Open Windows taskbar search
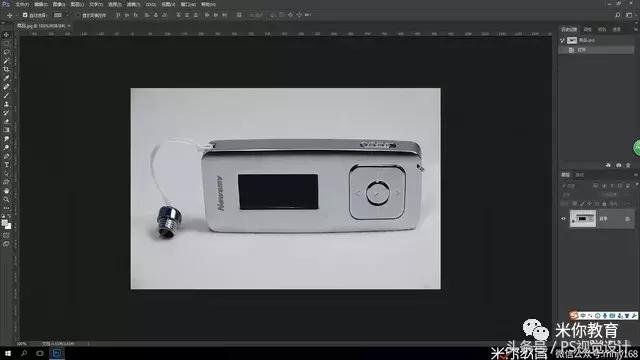This screenshot has height=360, width=640. point(24,353)
